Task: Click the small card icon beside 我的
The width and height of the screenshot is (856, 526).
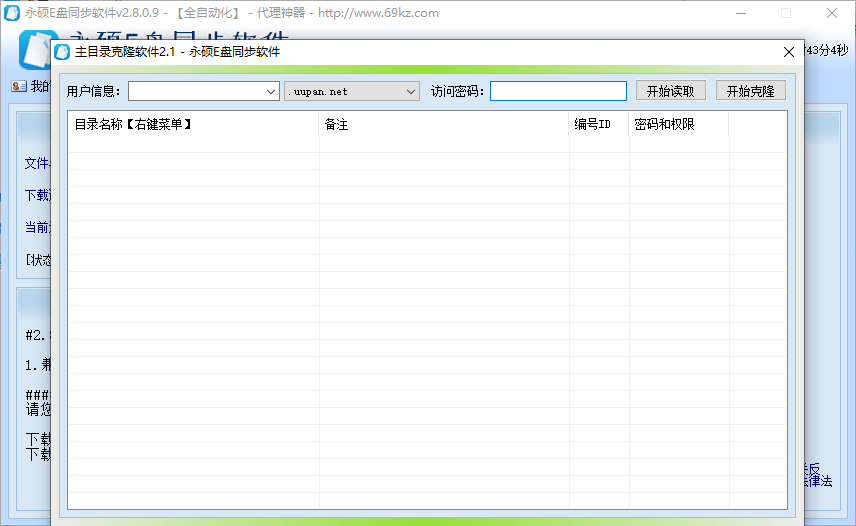Action: click(x=18, y=87)
